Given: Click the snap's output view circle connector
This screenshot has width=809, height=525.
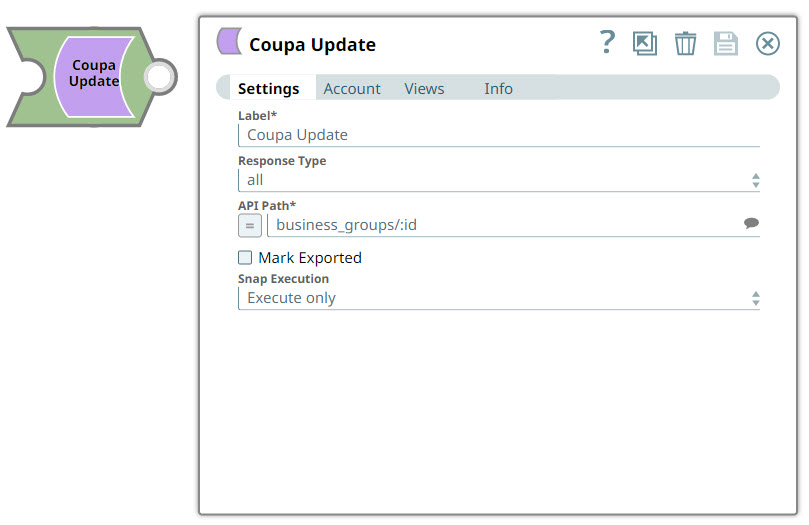Looking at the screenshot, I should 160,77.
